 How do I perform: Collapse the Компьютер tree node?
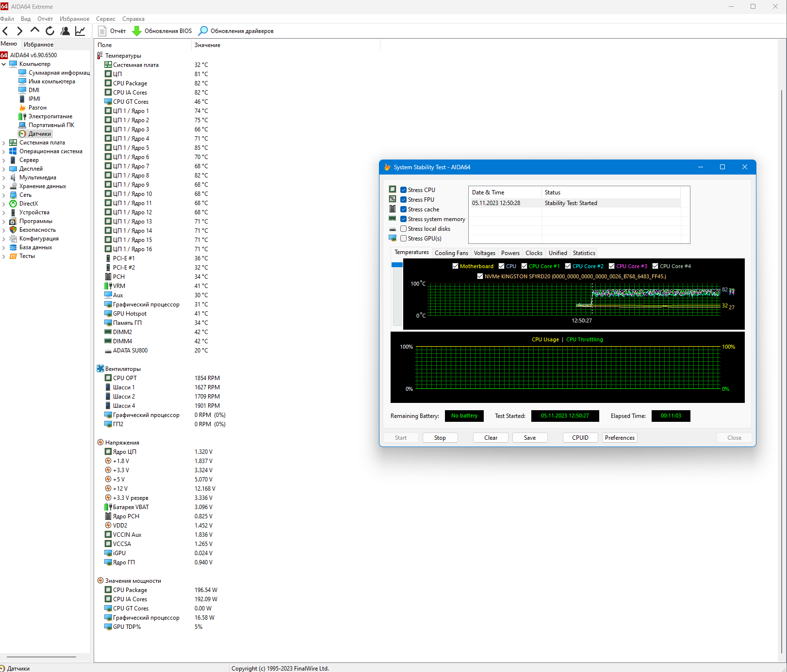click(x=4, y=64)
